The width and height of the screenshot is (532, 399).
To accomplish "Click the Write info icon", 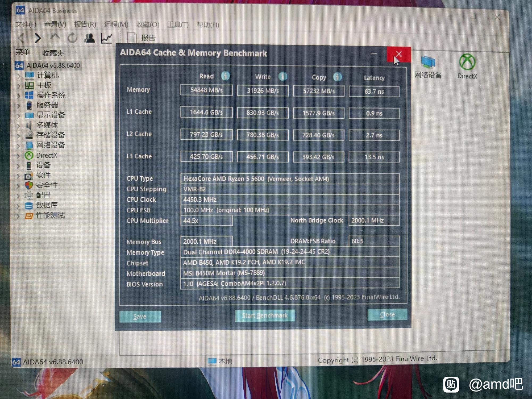I will pos(282,76).
